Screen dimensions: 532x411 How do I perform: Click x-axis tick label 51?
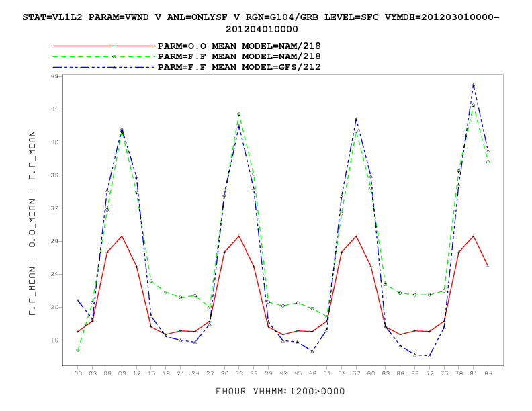click(326, 373)
